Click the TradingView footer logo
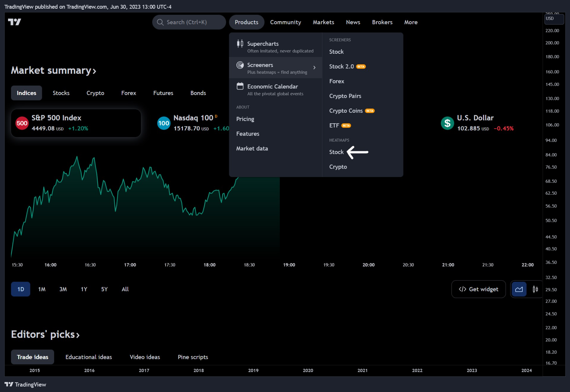The height and width of the screenshot is (392, 570). coord(25,385)
